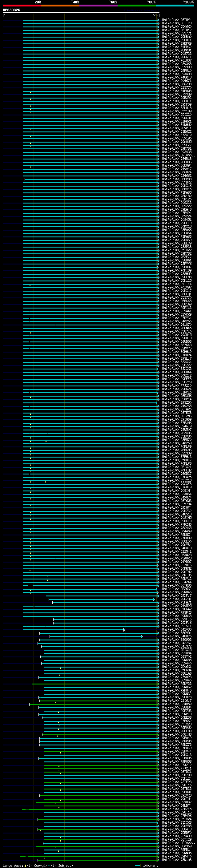Image resolution: width=197 pixels, height=868 pixels.
Task: Select the UniRef100_Q42035 label
Action: click(177, 629)
